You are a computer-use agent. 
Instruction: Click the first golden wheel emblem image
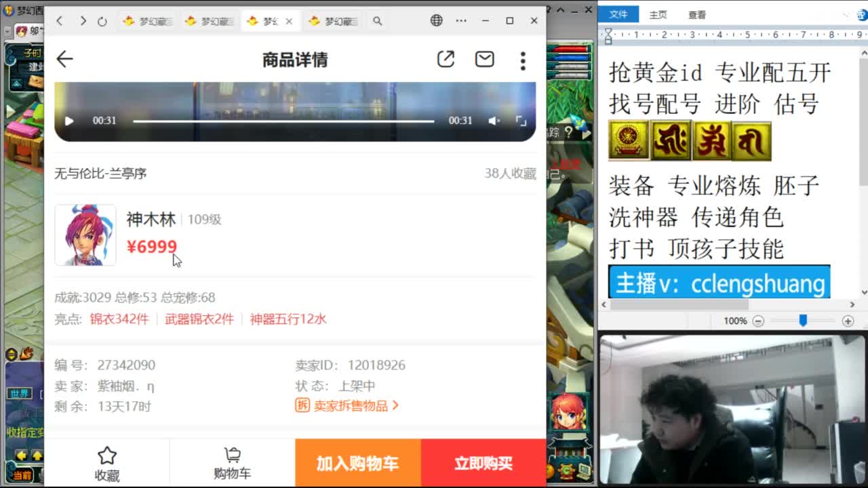tap(629, 141)
